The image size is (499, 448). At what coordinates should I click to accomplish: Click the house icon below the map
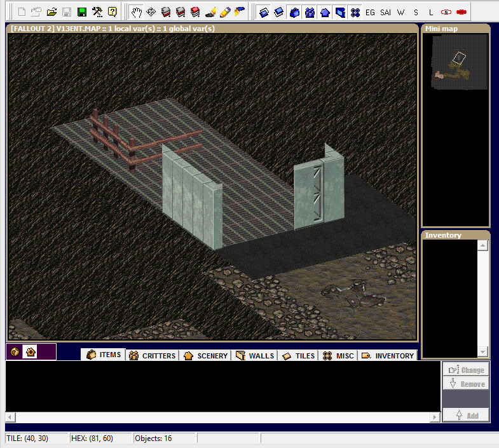(x=31, y=352)
